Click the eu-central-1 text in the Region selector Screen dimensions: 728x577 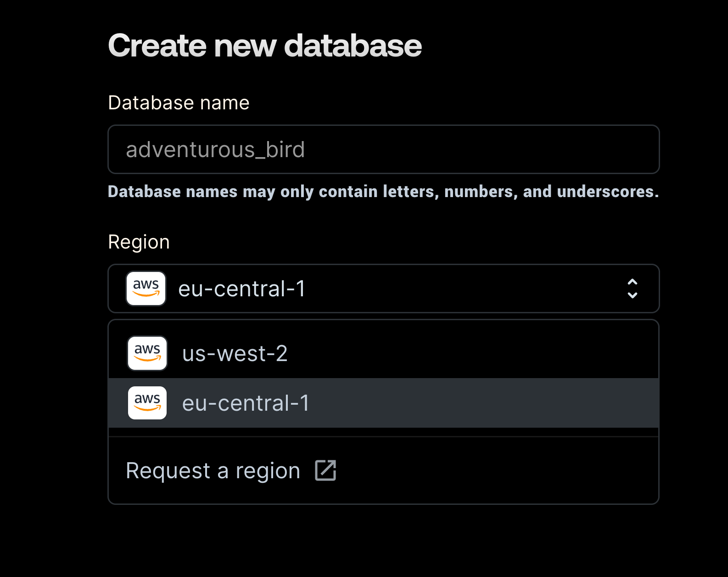coord(241,289)
